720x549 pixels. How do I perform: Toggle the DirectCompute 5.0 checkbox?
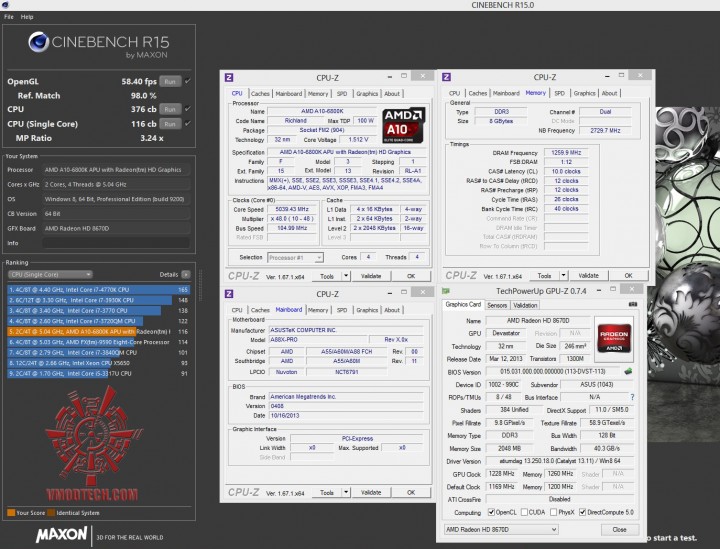click(582, 512)
